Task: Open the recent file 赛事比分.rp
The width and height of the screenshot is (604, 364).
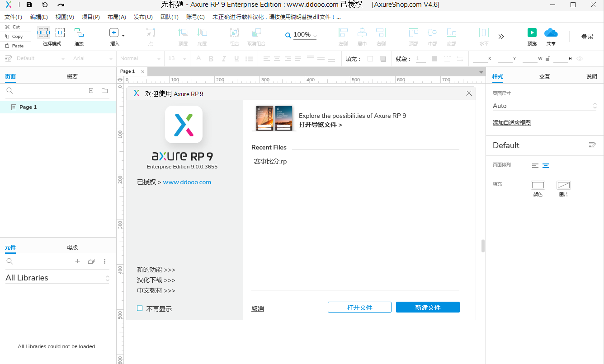Action: tap(270, 161)
